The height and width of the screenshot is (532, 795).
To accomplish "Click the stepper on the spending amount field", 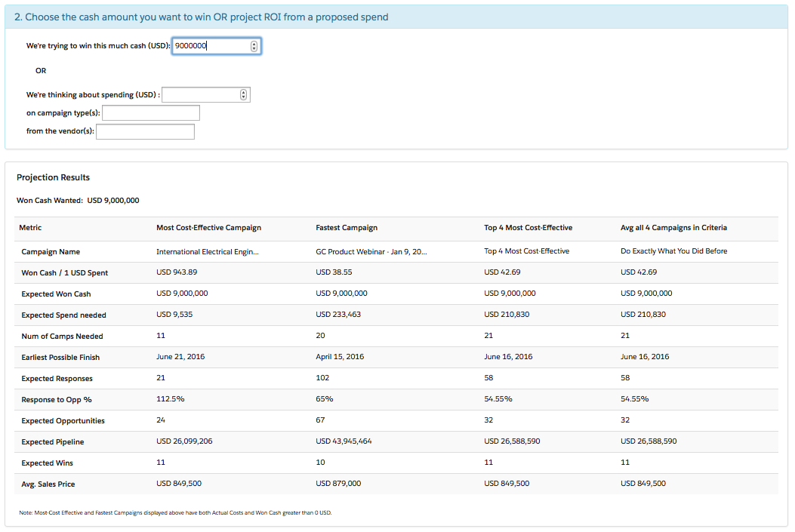I will click(x=242, y=95).
